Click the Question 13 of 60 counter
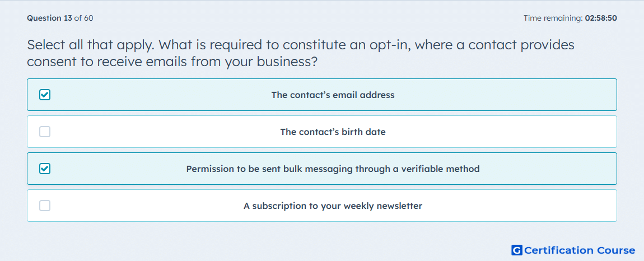Screen dimensions: 644x261 (60, 18)
